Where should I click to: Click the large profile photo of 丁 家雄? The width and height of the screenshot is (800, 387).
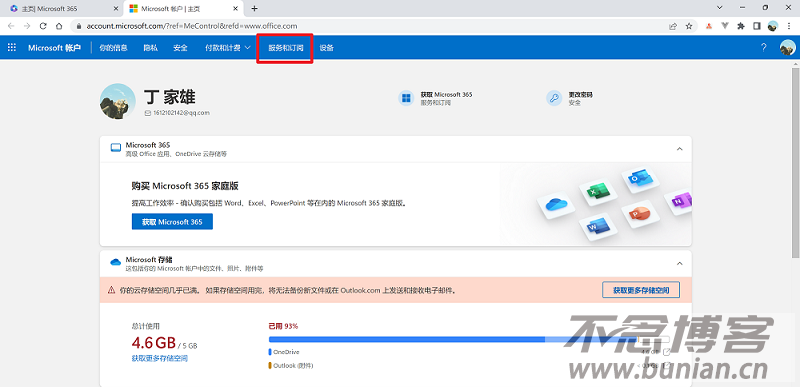coord(118,101)
